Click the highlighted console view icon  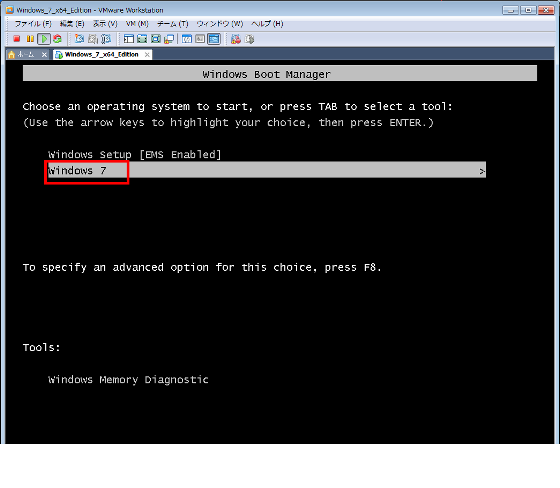pos(214,39)
